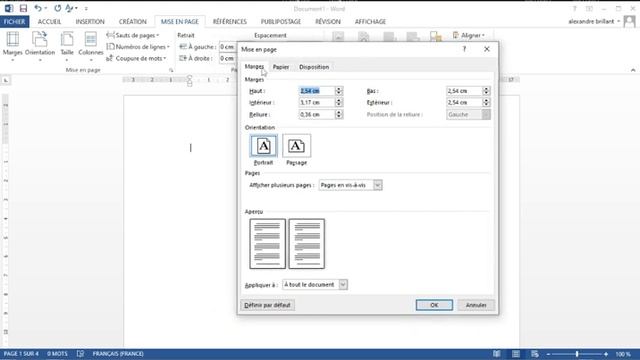The width and height of the screenshot is (640, 360).
Task: Open the Taille page size button
Action: (67, 47)
